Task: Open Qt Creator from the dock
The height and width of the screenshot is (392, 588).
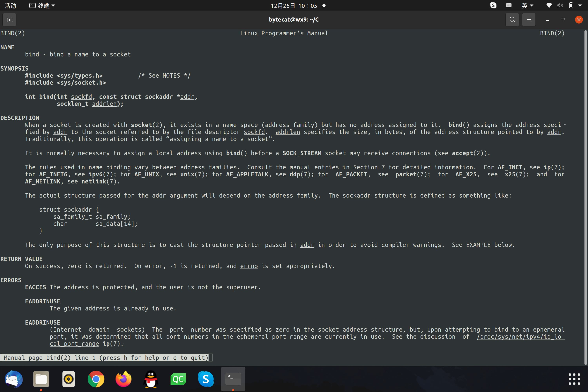Action: (x=178, y=379)
